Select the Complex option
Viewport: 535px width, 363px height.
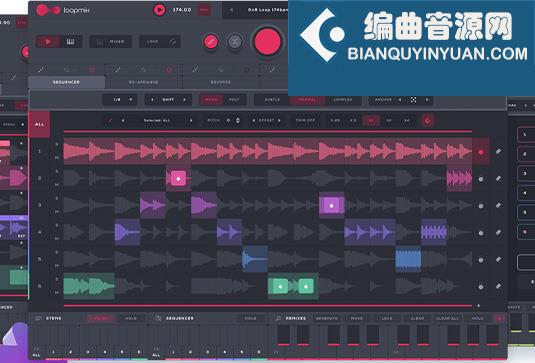(343, 100)
